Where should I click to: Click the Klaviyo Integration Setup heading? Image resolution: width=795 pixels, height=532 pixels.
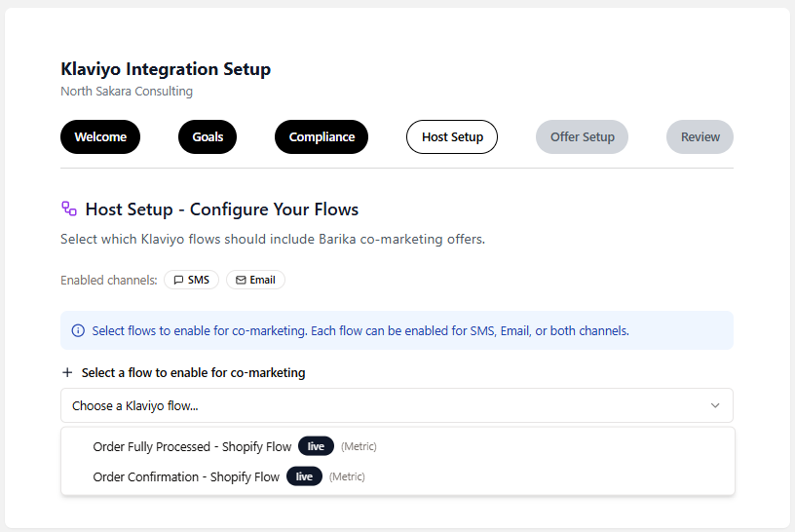[166, 69]
